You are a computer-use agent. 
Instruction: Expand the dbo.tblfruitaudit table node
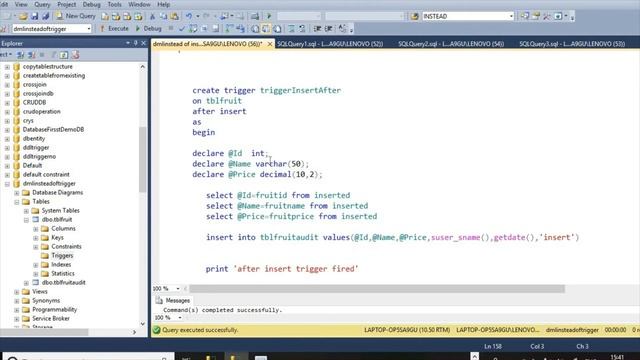pyautogui.click(x=26, y=282)
